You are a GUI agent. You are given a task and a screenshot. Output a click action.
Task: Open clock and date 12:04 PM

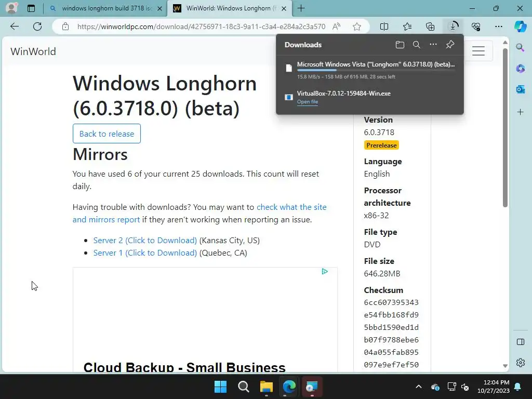pyautogui.click(x=494, y=387)
